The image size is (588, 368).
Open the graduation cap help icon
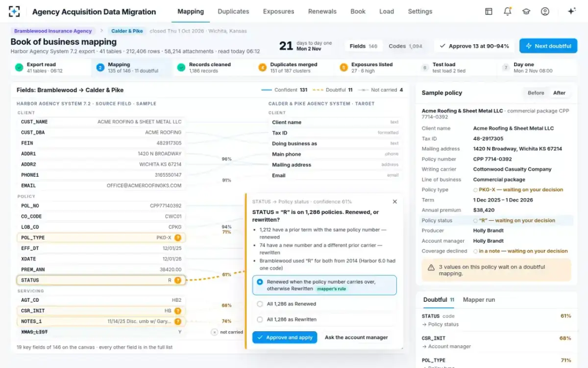coord(526,11)
